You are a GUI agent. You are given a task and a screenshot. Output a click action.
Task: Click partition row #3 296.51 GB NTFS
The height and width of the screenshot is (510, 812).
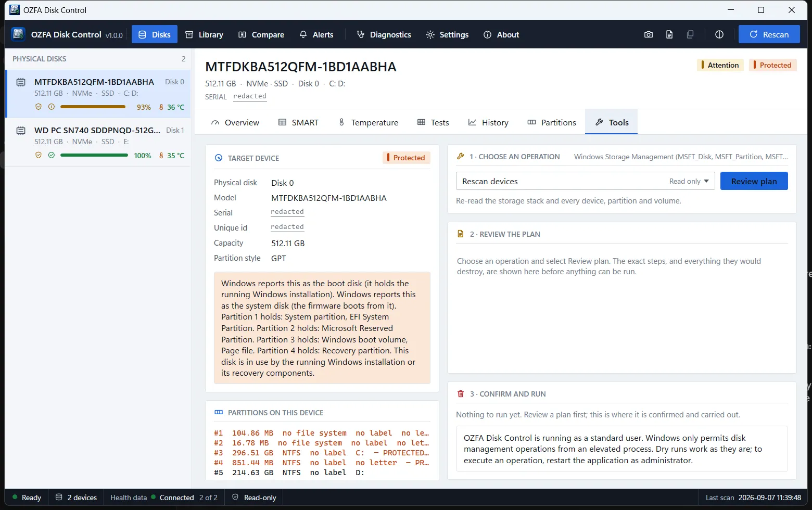322,453
